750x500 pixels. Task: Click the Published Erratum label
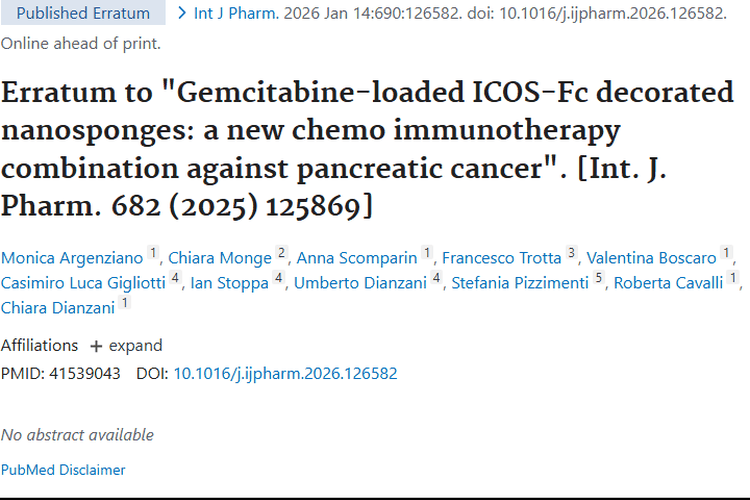coord(83,13)
